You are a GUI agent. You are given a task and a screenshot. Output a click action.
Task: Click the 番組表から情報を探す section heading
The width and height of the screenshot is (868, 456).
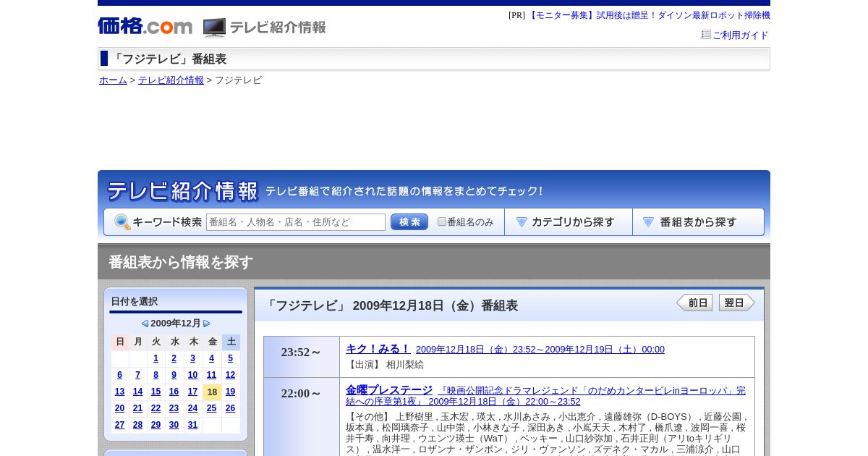point(181,262)
